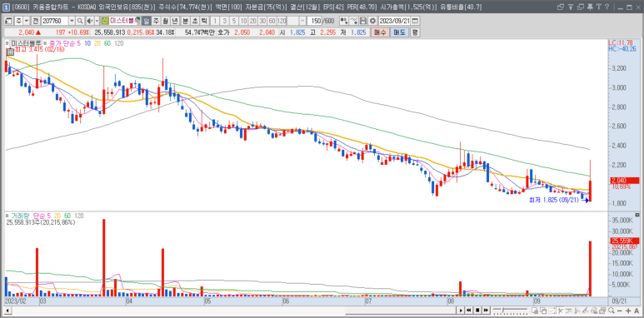The width and height of the screenshot is (644, 318).
Task: Select the 초 (second) period toggle
Action: tap(195, 21)
